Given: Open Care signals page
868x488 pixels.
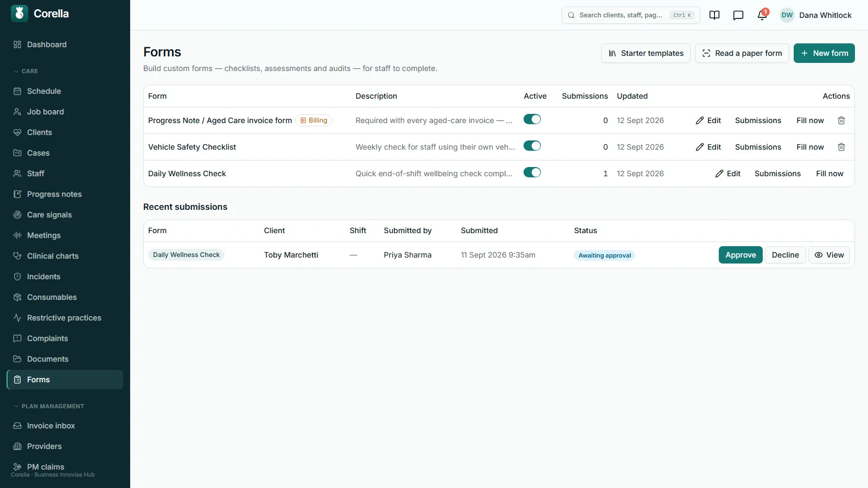Looking at the screenshot, I should [65, 215].
